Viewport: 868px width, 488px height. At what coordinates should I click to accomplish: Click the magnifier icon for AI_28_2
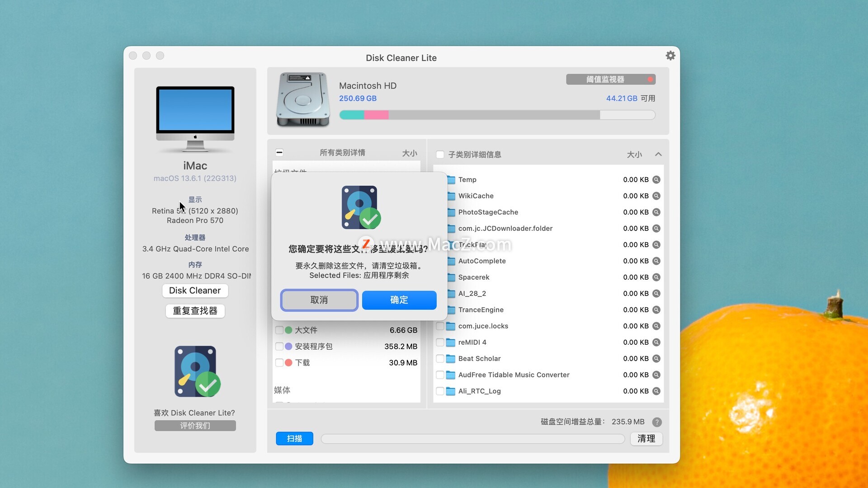(656, 294)
